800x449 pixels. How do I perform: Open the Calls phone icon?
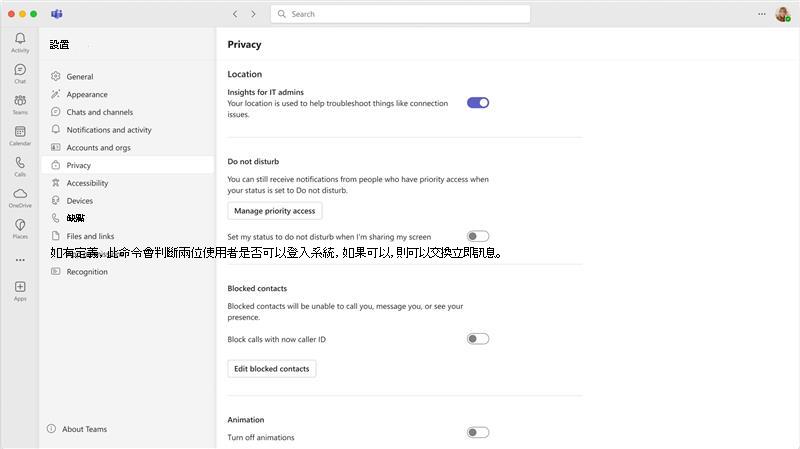tap(20, 163)
